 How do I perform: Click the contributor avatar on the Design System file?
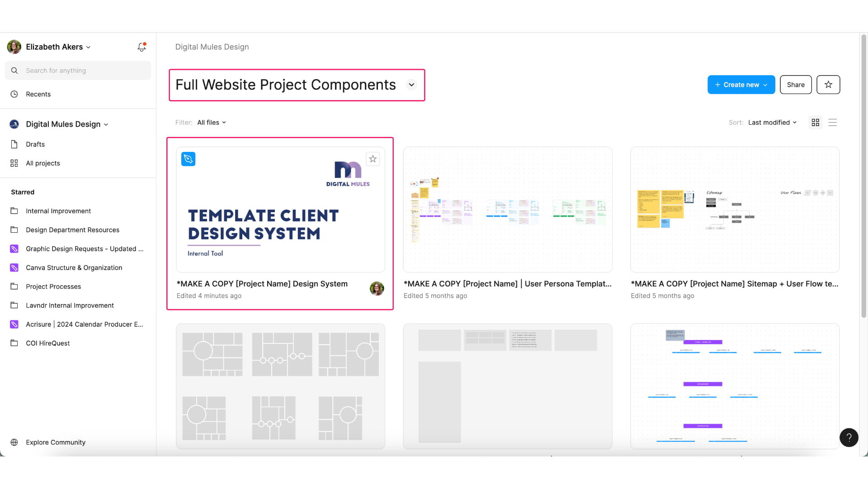377,288
